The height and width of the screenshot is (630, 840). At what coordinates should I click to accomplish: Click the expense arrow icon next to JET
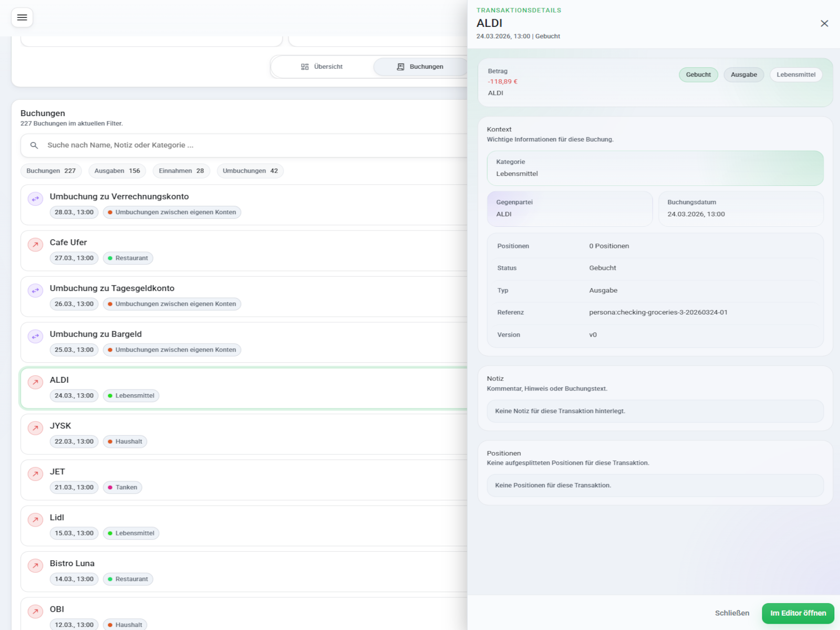click(x=35, y=474)
